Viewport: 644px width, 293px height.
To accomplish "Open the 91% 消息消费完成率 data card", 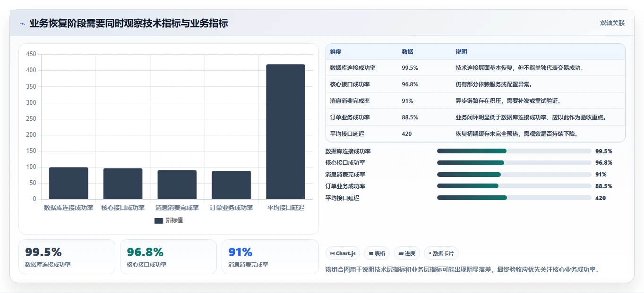I will (270, 257).
